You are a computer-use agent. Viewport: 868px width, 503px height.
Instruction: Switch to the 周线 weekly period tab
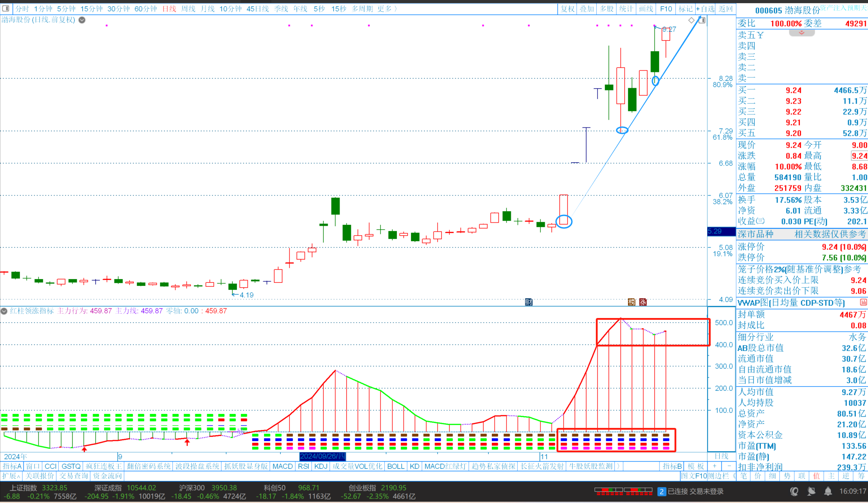click(x=188, y=9)
